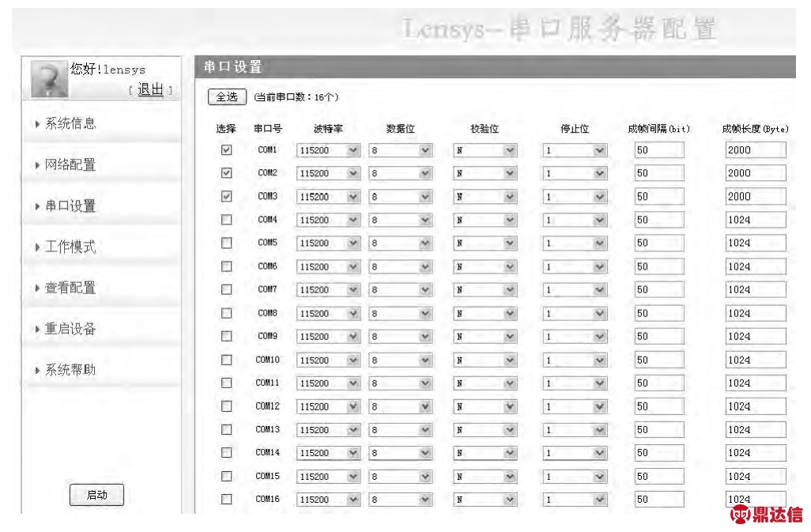Open COM8 stop bits dropdown

coord(575,313)
